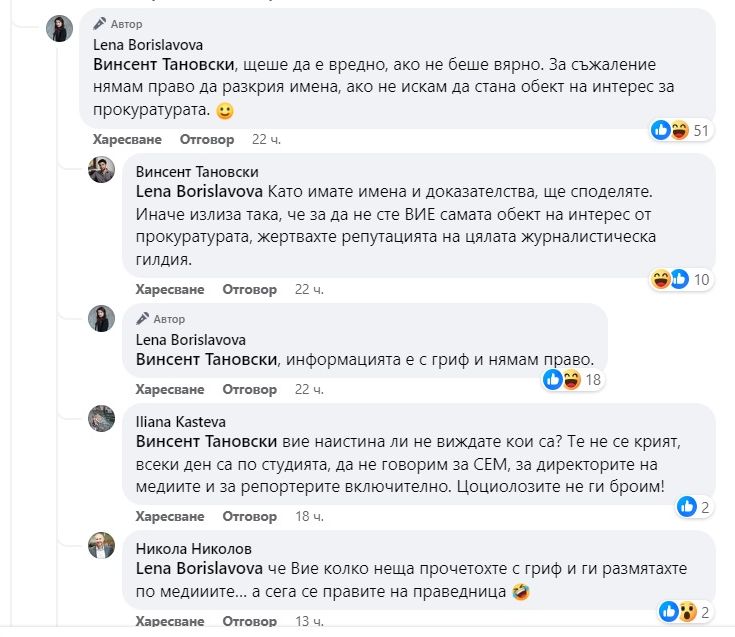Click the Винсент Тановски mention in Iliana Kasteva's comment

coord(206,440)
